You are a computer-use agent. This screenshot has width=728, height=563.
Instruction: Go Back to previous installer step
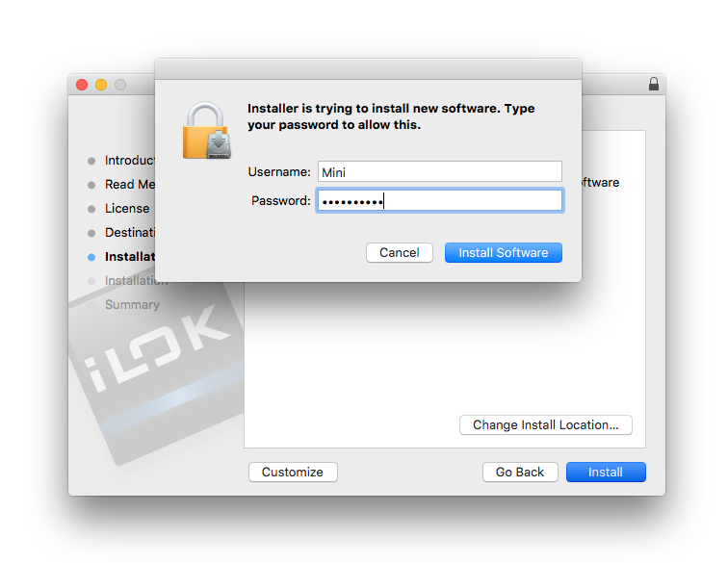(x=520, y=472)
